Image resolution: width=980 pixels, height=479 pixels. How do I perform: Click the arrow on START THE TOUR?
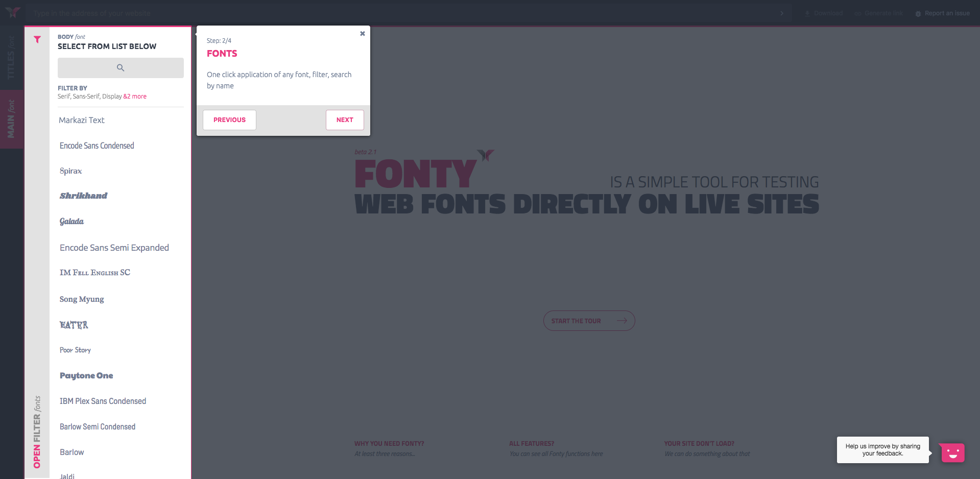coord(622,321)
